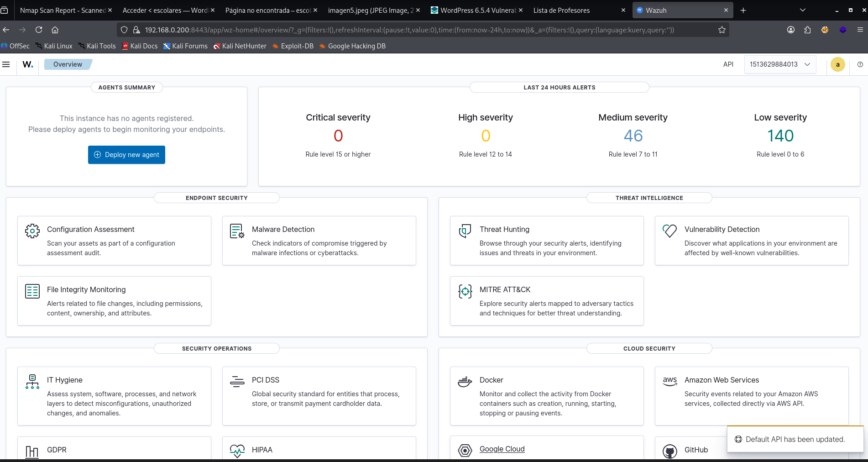Click the Docker whale icon
The image size is (868, 462).
465,382
